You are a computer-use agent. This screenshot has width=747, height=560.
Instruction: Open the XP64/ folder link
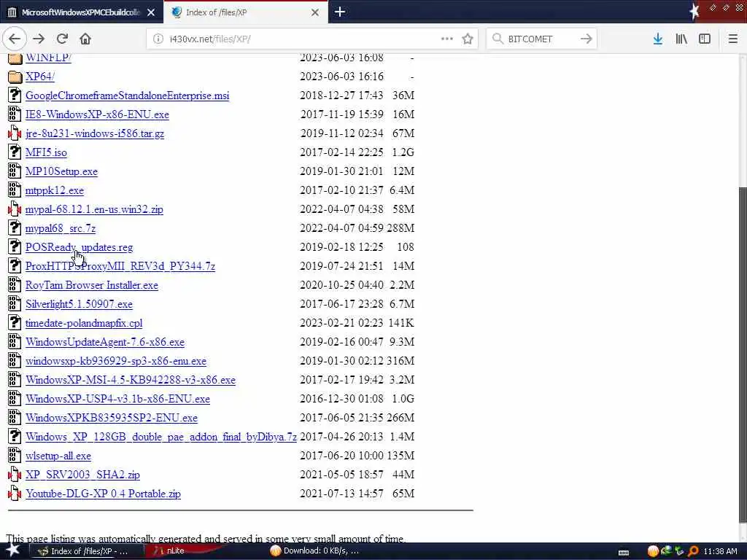click(40, 77)
